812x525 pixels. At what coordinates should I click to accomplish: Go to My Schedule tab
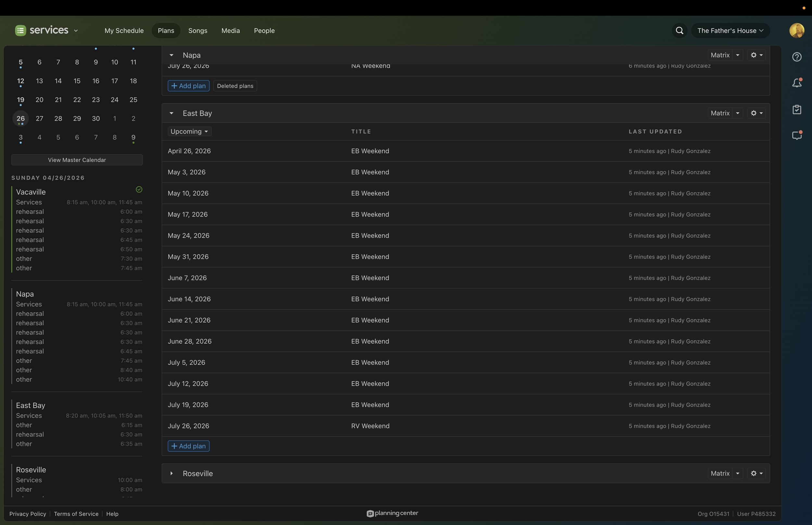(124, 31)
